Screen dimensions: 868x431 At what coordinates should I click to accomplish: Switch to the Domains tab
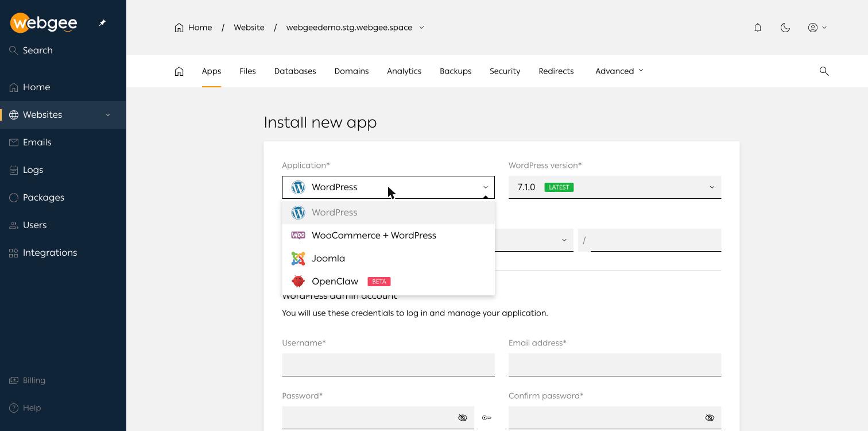pyautogui.click(x=351, y=71)
